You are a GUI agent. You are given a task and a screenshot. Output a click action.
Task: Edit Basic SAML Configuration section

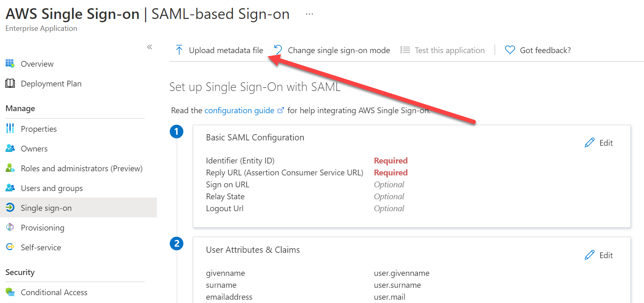599,143
